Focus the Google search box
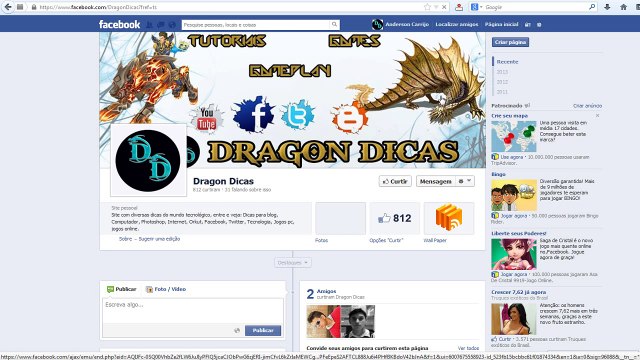The image size is (640, 360). point(536,7)
